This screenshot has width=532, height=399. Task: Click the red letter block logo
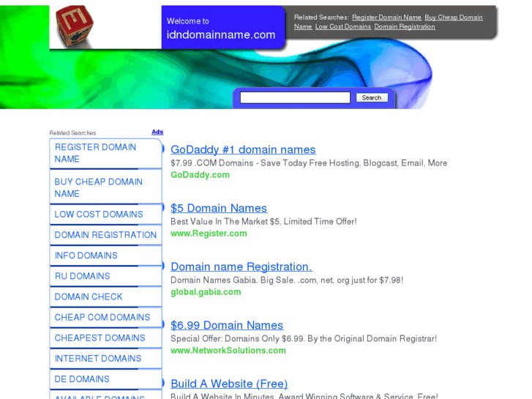pos(75,26)
